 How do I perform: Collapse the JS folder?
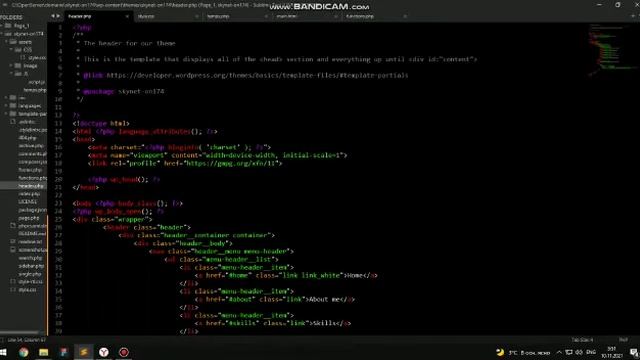click(x=11, y=73)
